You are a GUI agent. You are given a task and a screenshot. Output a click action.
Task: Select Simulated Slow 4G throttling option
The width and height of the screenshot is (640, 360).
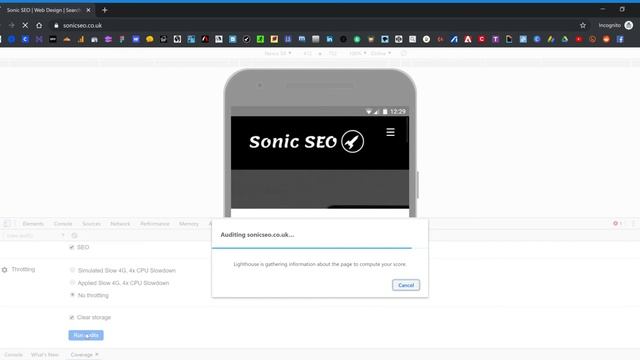click(x=72, y=270)
